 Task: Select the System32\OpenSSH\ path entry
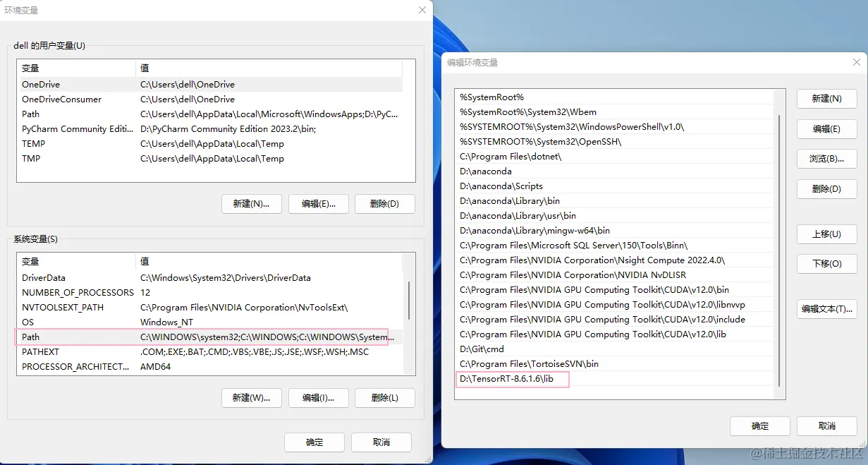click(614, 141)
